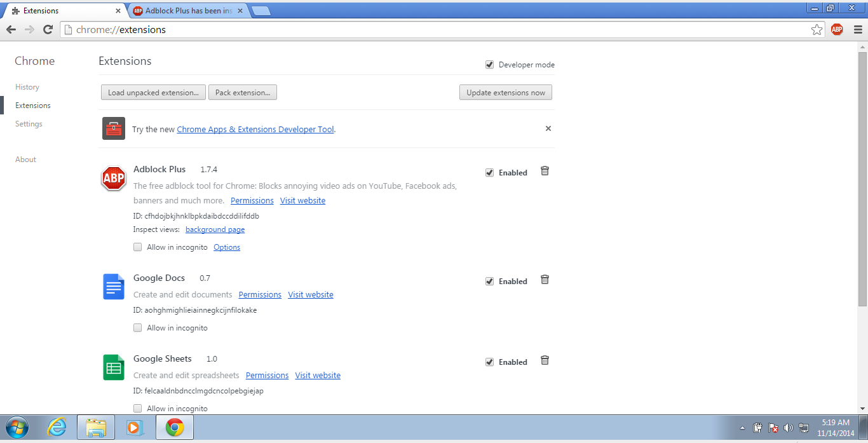Viewport: 868px width, 443px height.
Task: Open History in the Chrome sidebar
Action: 27,87
